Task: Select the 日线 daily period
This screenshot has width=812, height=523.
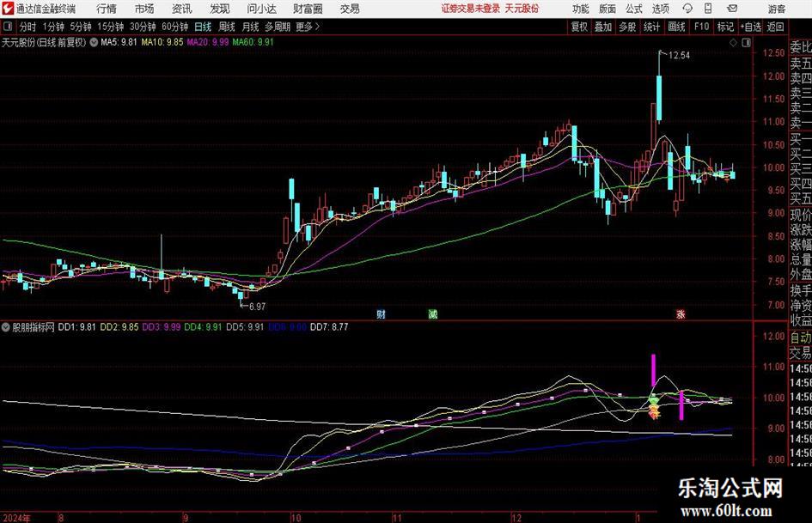Action: 203,27
